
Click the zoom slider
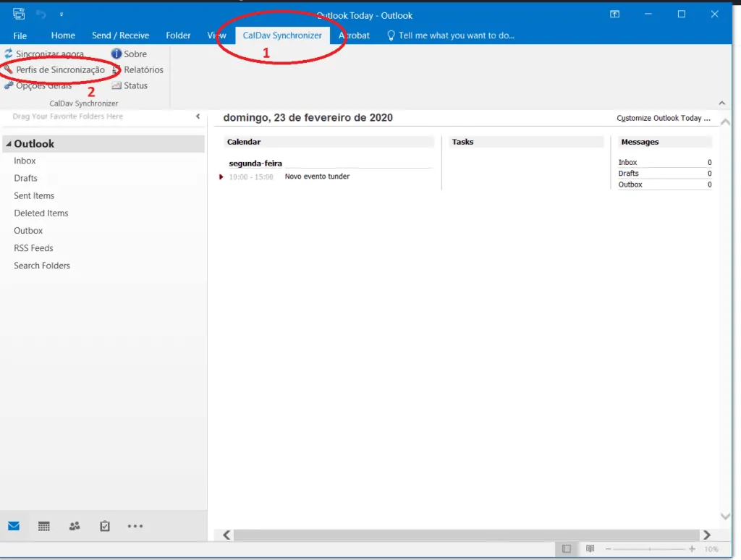650,548
